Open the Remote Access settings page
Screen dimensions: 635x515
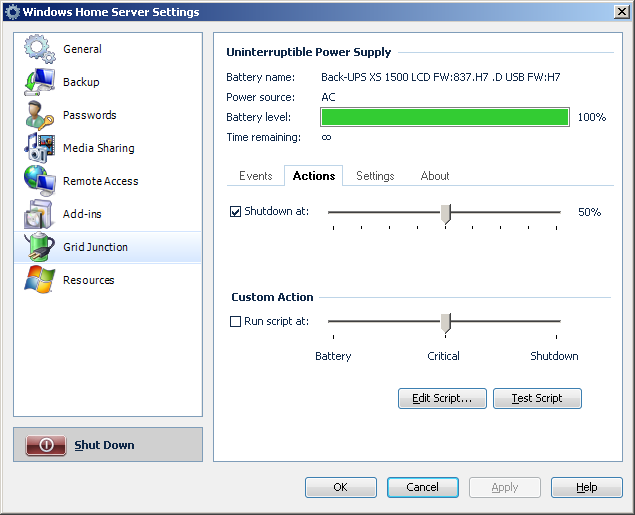[108, 181]
